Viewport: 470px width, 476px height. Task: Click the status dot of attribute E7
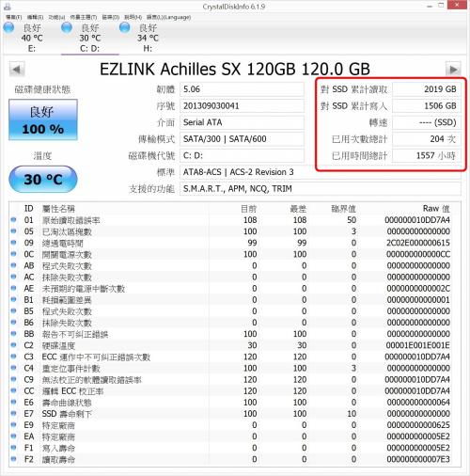pos(13,414)
